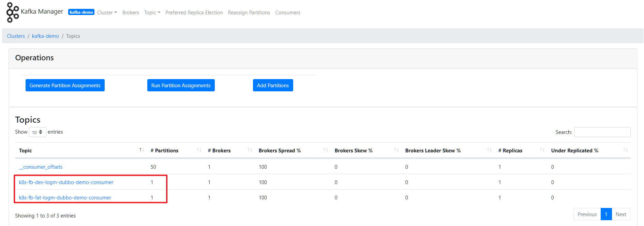Open the Cluster dropdown menu
Viewport: 644px width, 226px height.
pyautogui.click(x=107, y=13)
